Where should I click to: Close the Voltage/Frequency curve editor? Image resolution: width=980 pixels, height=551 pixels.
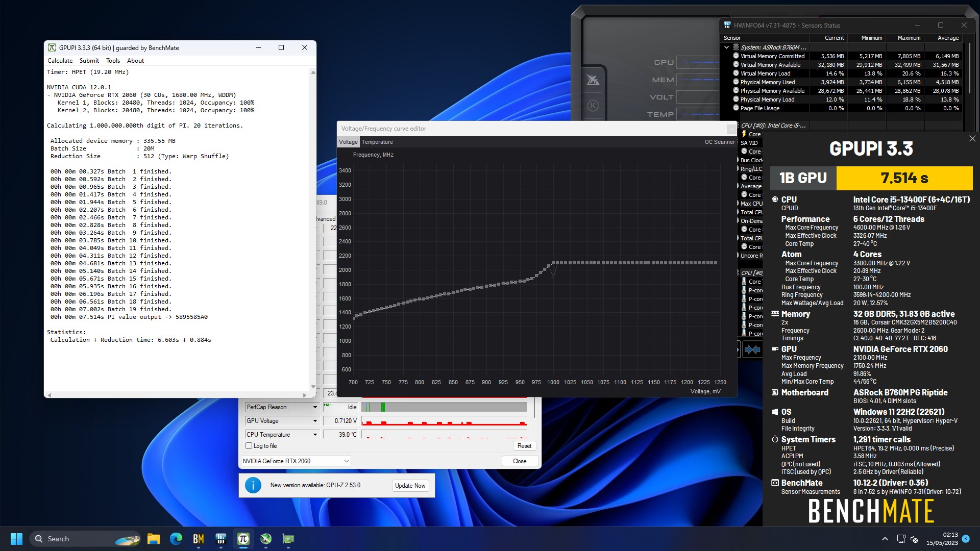[x=731, y=129]
